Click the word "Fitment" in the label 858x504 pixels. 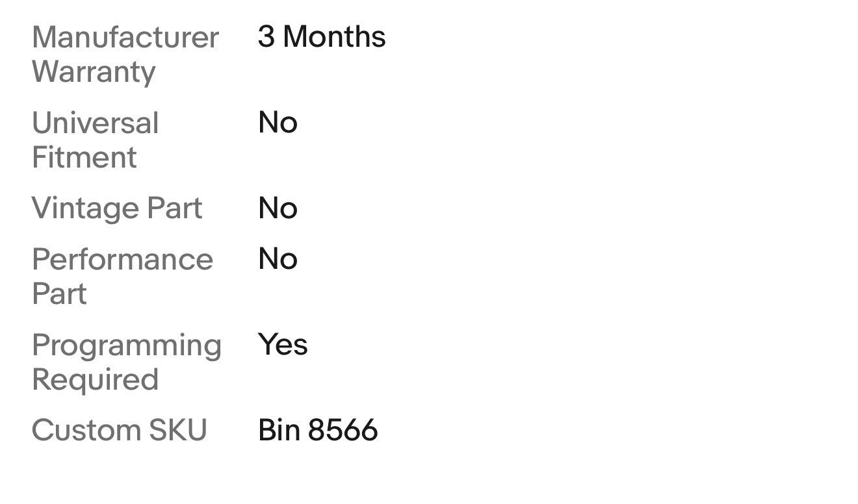[x=84, y=157]
